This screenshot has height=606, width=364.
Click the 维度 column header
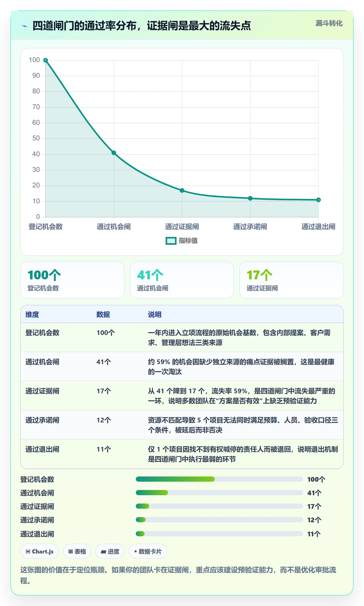32,314
